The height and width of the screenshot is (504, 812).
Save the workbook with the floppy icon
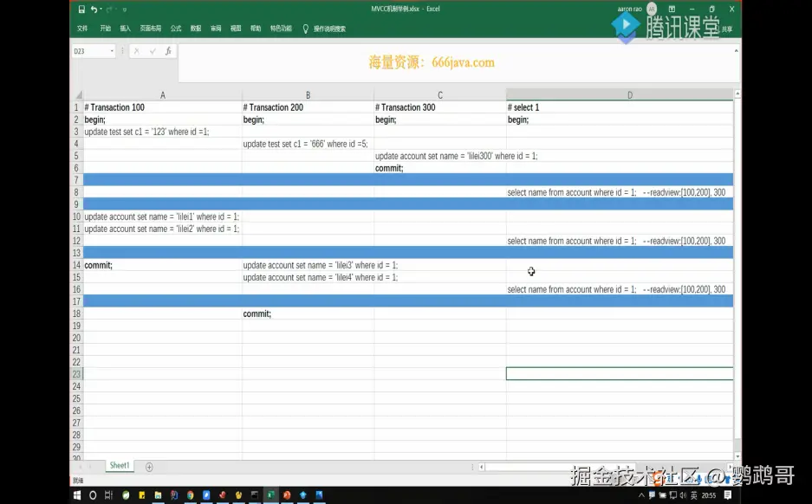click(x=81, y=9)
